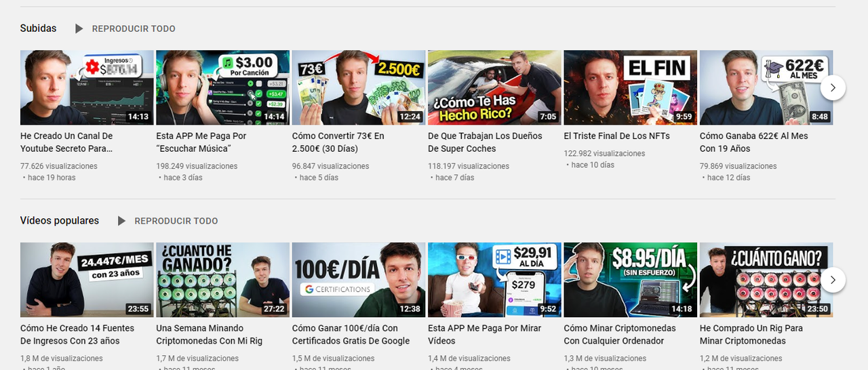Screen dimensions: 868x370
Task: Click the 1,2 M de visualizaciones text
Action: (741, 358)
